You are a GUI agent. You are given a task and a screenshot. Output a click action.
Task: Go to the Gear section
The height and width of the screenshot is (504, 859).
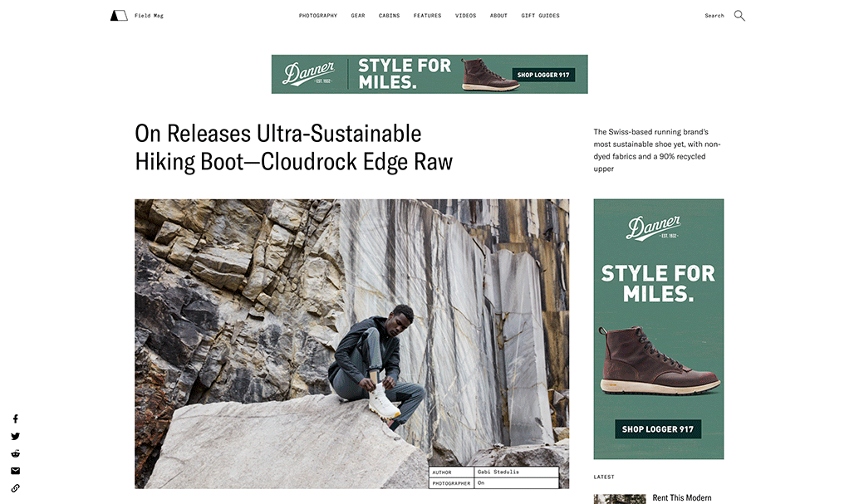[x=358, y=15]
